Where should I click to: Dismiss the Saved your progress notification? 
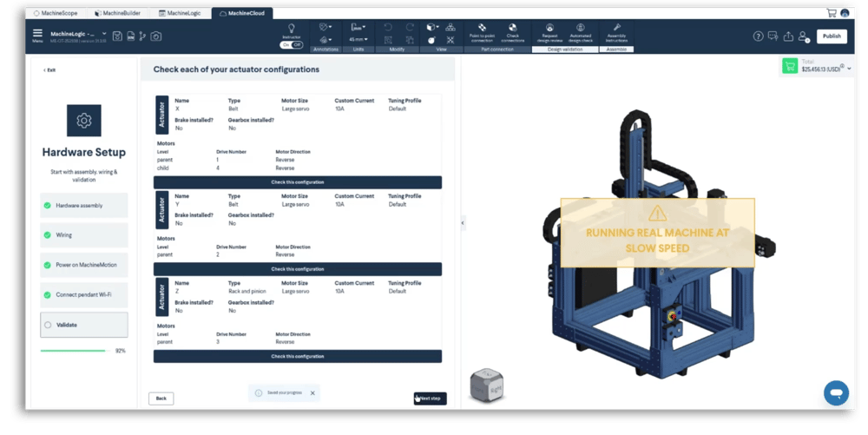coord(312,393)
